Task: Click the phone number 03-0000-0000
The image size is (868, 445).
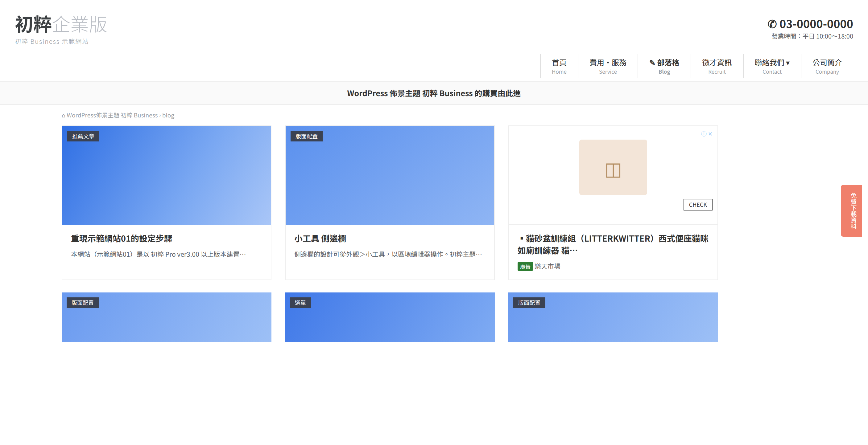Action: 816,24
